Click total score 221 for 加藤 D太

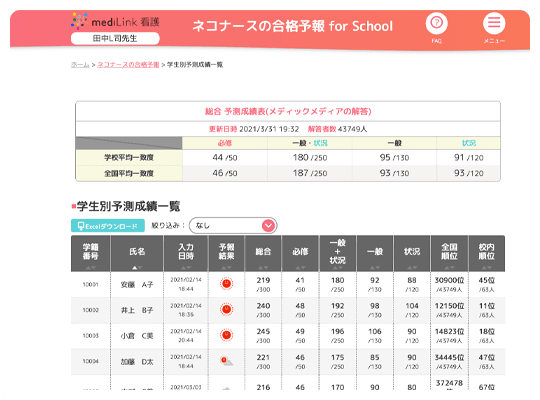(263, 357)
